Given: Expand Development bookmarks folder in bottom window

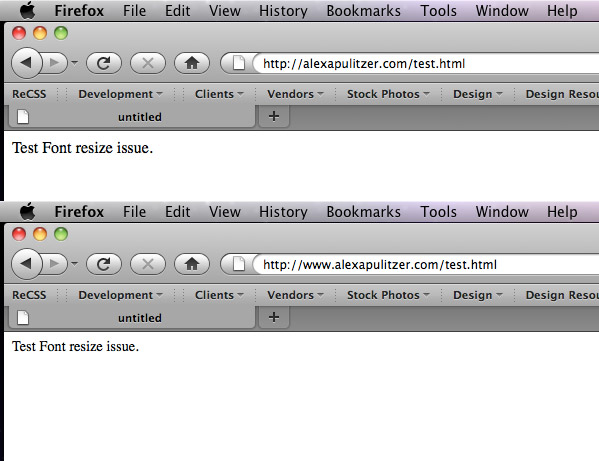Looking at the screenshot, I should point(120,295).
